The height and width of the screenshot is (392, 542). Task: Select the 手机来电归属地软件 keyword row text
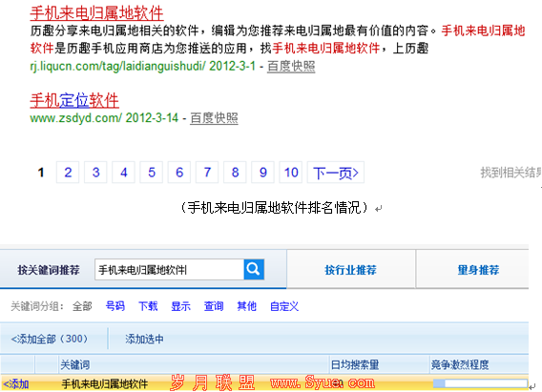click(x=105, y=383)
